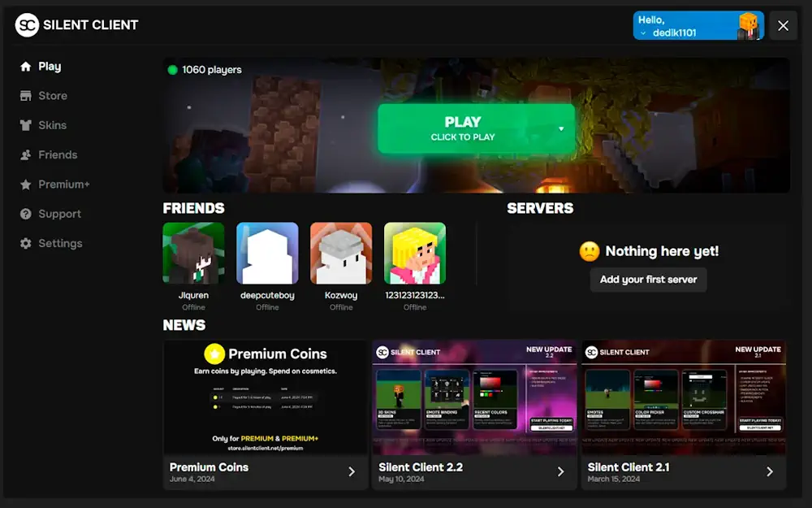Click the Support question mark icon
The image size is (812, 508).
coord(26,214)
